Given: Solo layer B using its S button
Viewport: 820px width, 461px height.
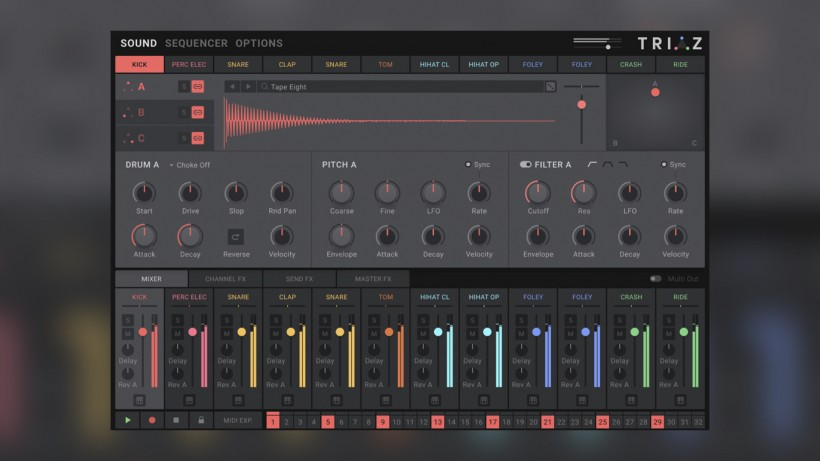Looking at the screenshot, I should [x=184, y=113].
